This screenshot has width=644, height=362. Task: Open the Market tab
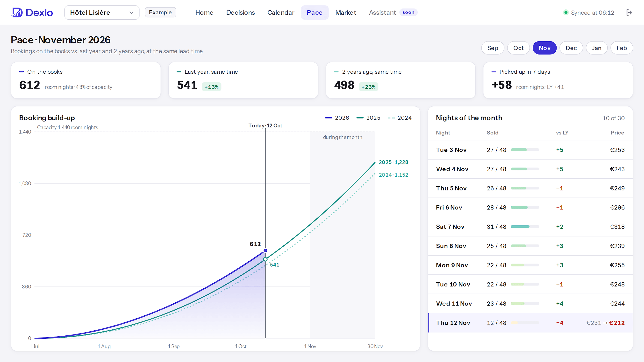tap(345, 13)
